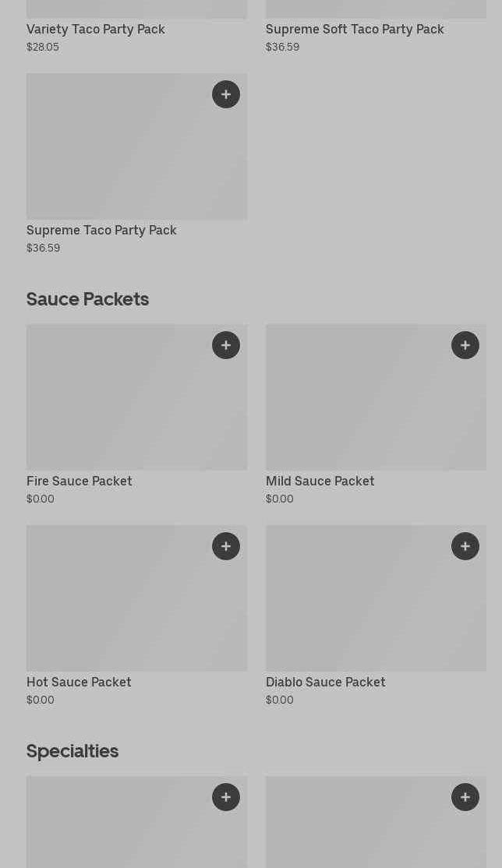
Task: Click the Supreme Taco Party Pack name
Action: [101, 230]
